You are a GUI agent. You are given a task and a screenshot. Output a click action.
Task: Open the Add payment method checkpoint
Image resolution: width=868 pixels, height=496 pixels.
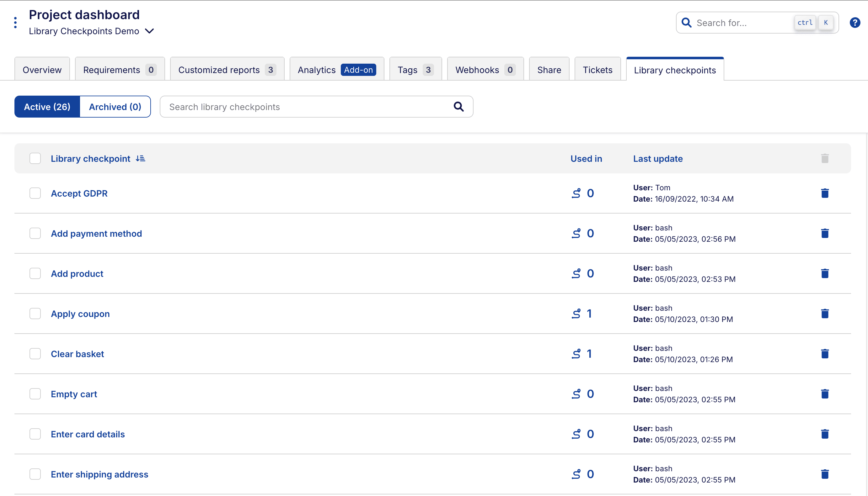pos(96,233)
